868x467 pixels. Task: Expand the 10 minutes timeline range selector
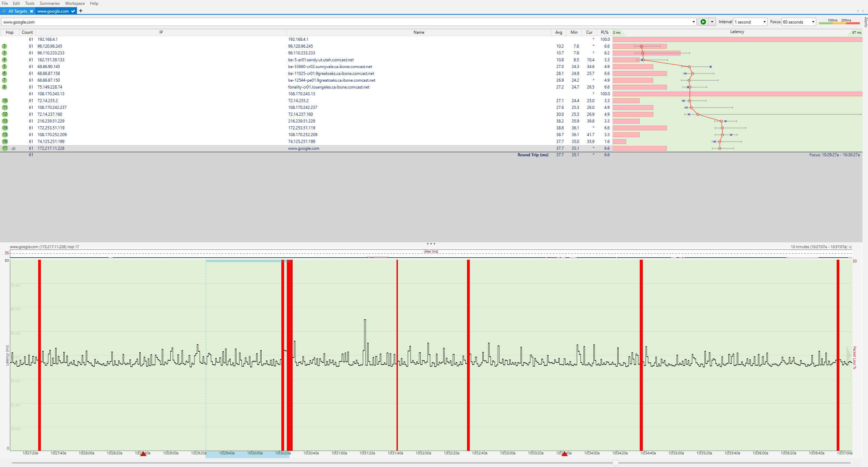(850, 247)
